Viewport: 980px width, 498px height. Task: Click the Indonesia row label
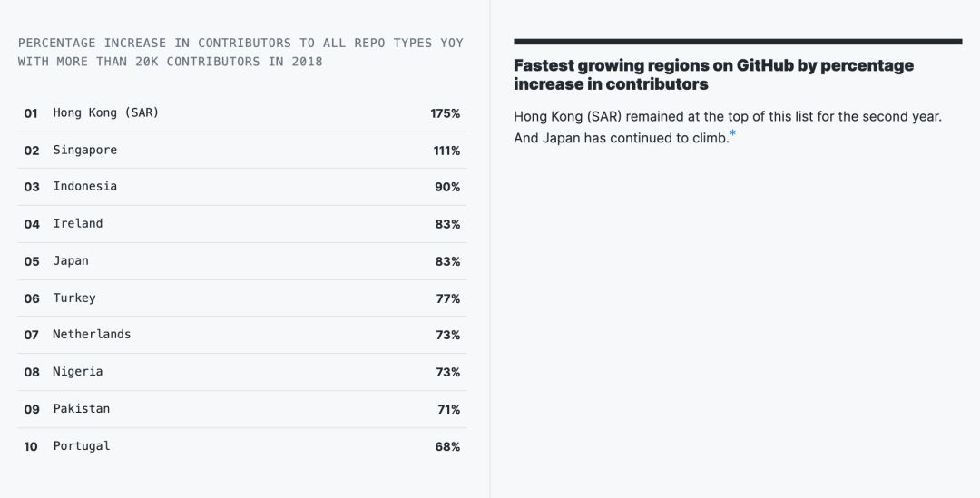click(x=84, y=186)
